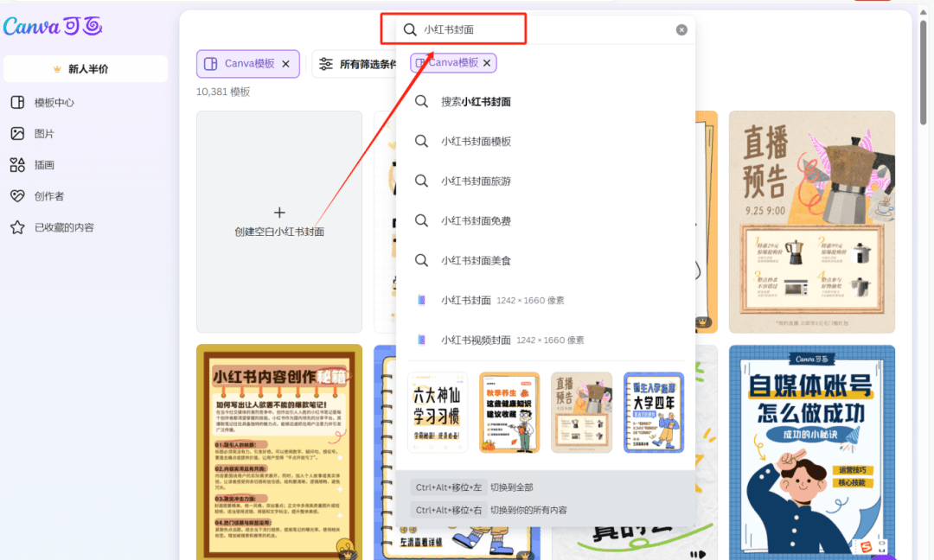Choose 小红书视频封面 1242 × 1660 像素 design type

click(545, 340)
